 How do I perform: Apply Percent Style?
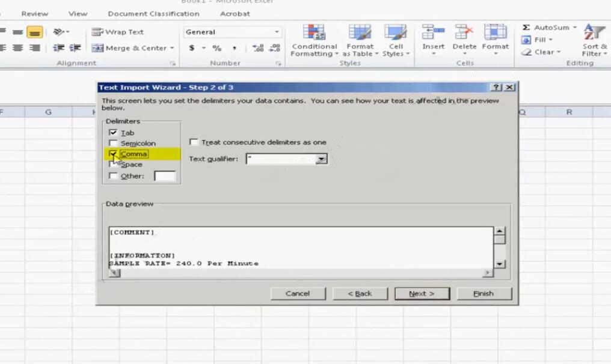pos(216,48)
